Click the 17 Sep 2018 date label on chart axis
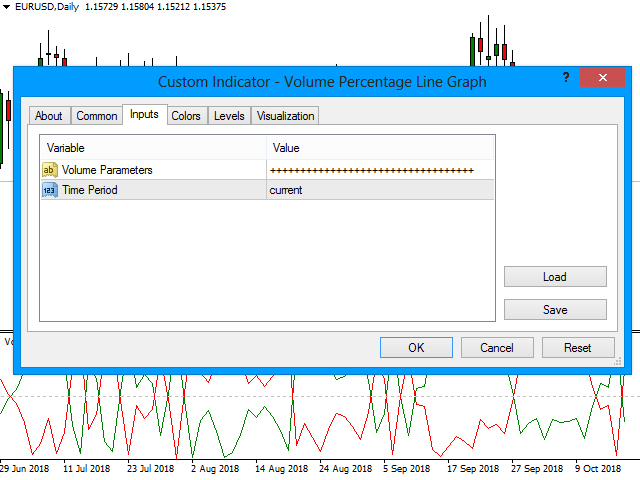The height and width of the screenshot is (480, 640). [473, 469]
